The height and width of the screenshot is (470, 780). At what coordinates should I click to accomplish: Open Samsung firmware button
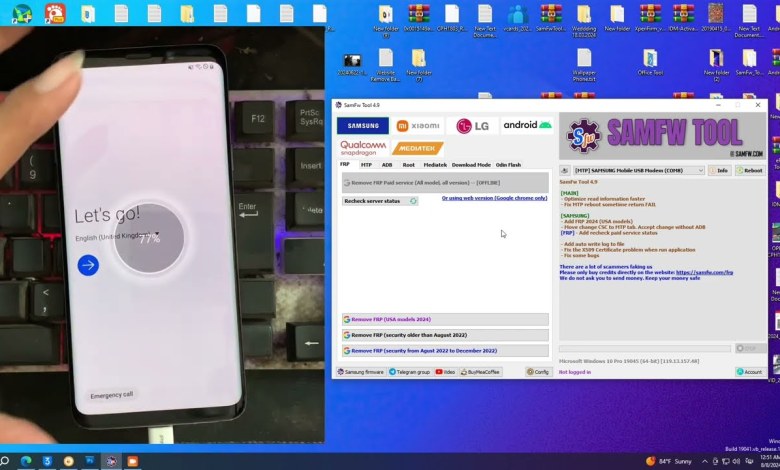[361, 372]
